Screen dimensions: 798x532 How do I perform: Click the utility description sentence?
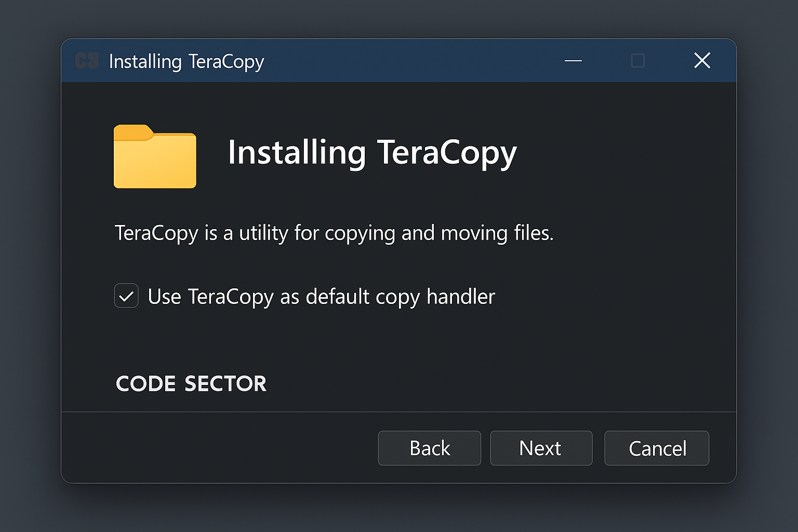tap(334, 233)
